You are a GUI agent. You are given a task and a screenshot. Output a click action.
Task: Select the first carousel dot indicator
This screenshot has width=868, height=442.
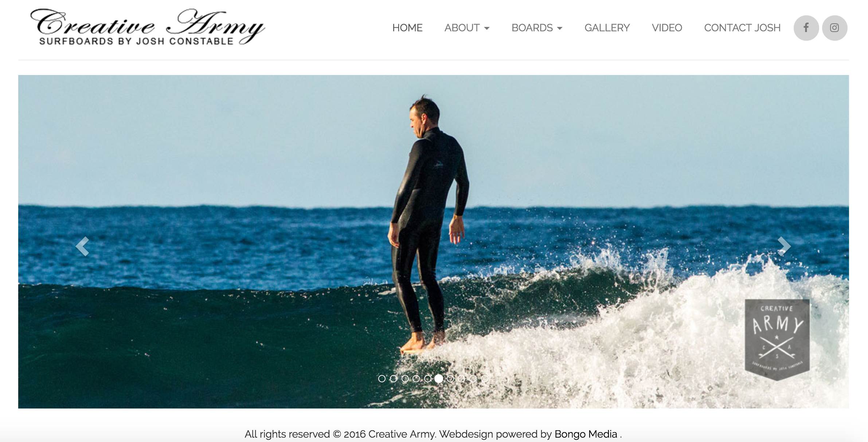click(382, 379)
